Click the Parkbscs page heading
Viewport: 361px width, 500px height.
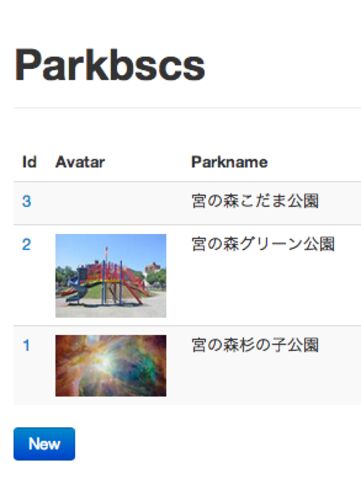pyautogui.click(x=110, y=65)
